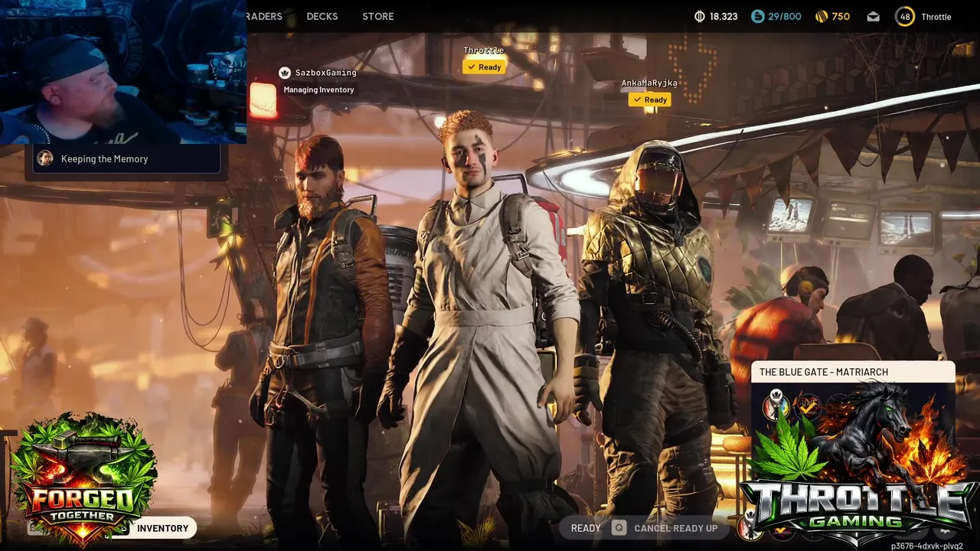Click the 18,323 coin balance
Screen dimensions: 980x551
tap(724, 17)
